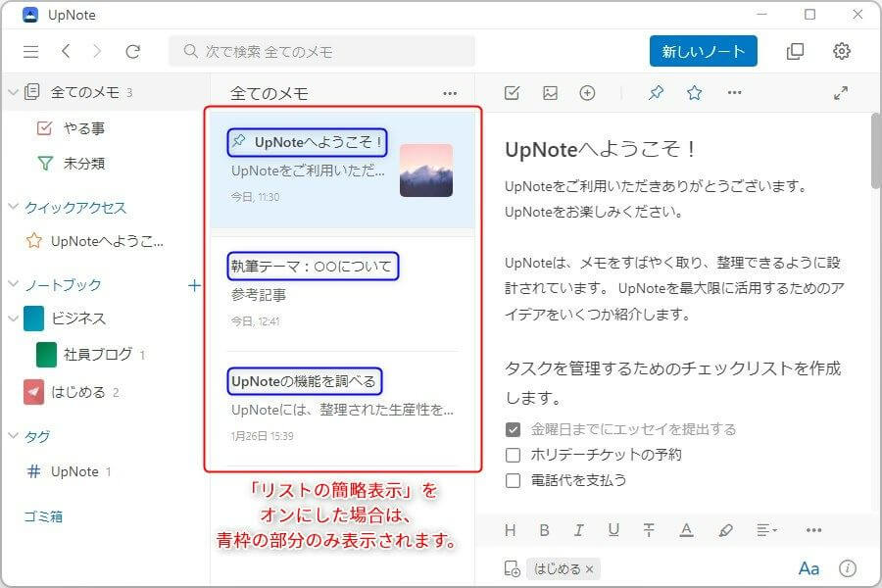Select the UpNoteへようこそ！ note card

(x=342, y=170)
